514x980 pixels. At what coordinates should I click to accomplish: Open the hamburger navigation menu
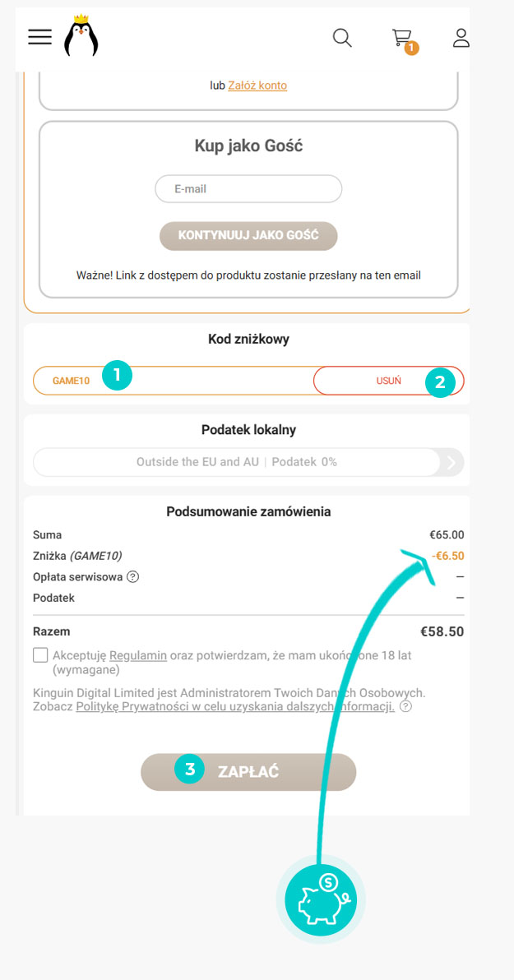[39, 37]
